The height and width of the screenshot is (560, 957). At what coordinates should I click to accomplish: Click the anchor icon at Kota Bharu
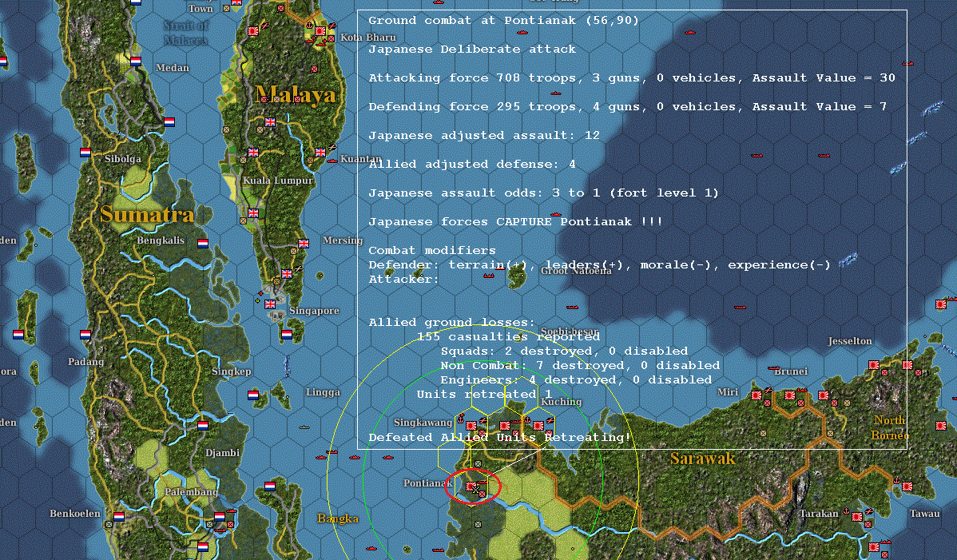coord(309,25)
